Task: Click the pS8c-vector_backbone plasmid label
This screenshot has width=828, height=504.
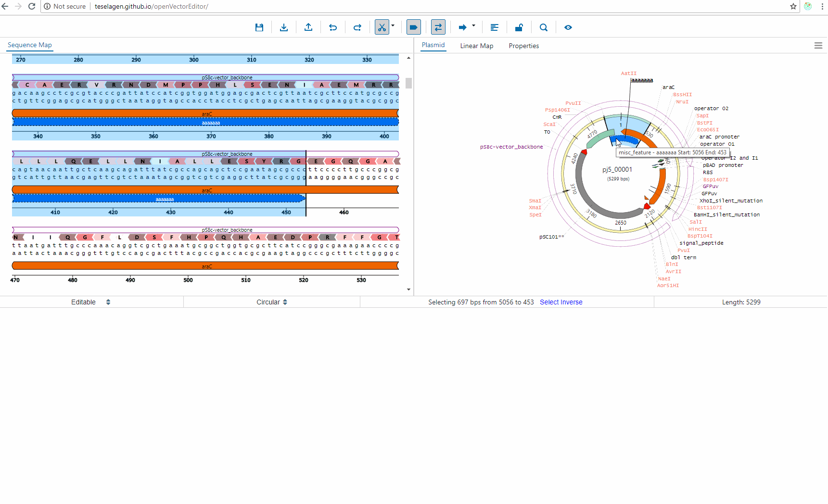Action: coord(511,147)
